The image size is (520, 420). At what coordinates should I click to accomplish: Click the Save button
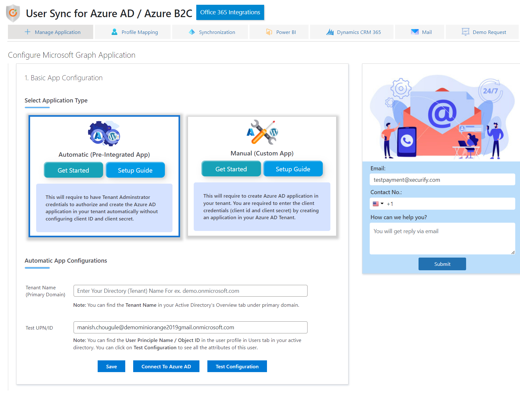point(111,366)
